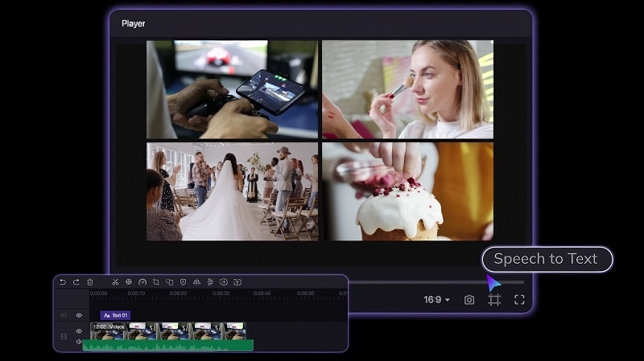Viewport: 644px width, 361px height.
Task: Click the 0:00:50 mark on the ruler
Action: (x=306, y=293)
